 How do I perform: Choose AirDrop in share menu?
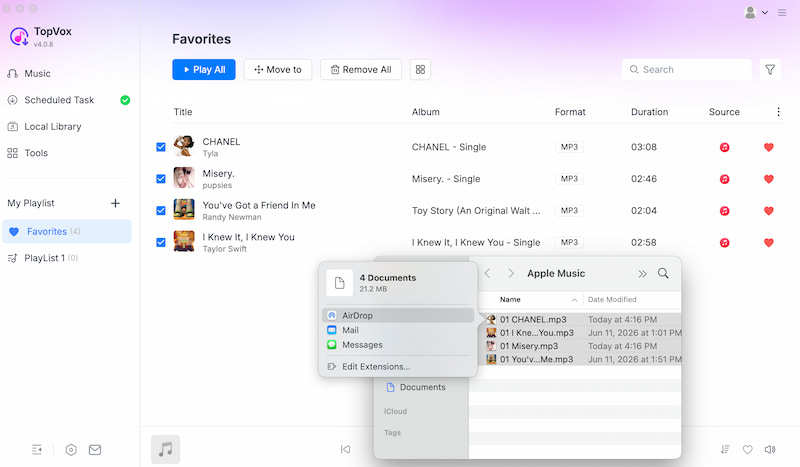click(x=398, y=315)
